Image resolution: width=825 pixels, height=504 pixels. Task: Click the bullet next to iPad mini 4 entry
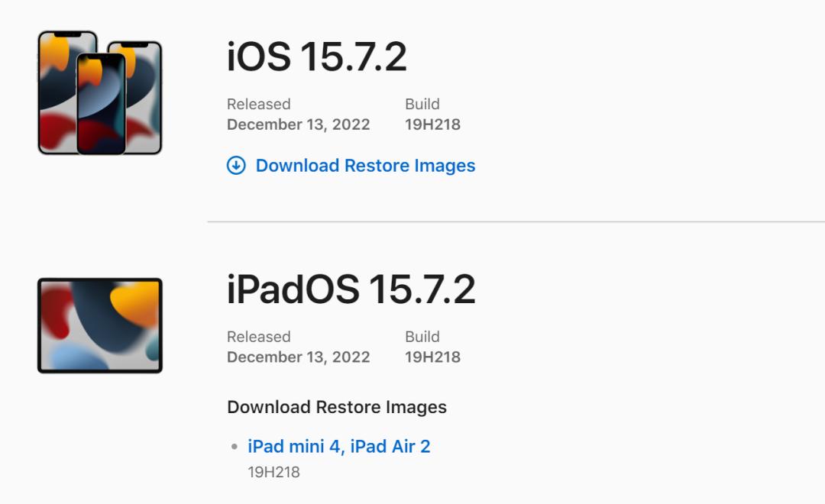click(x=235, y=446)
